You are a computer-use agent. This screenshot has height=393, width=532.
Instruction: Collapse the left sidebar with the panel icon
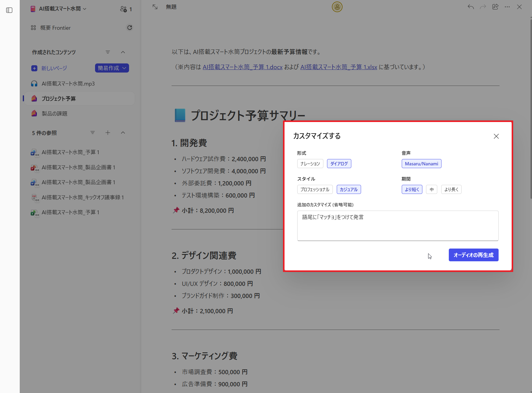9,10
